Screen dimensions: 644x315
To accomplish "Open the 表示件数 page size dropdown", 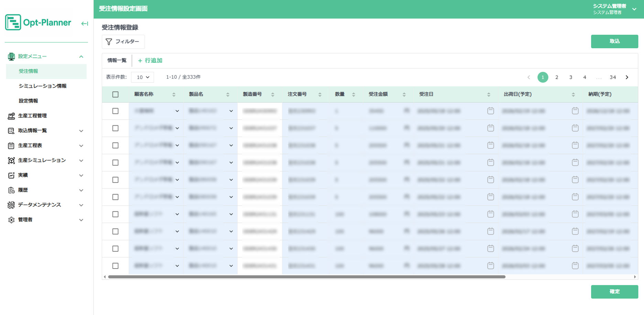I will click(x=143, y=77).
